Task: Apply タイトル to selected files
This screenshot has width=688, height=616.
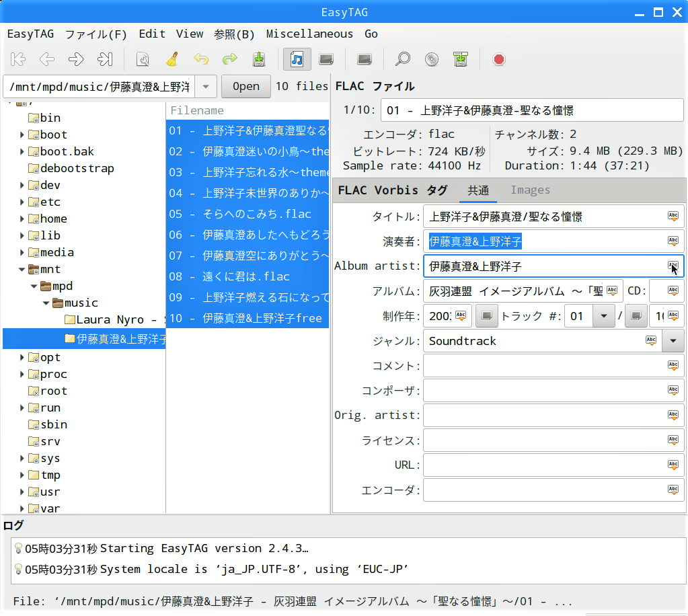Action: click(673, 217)
